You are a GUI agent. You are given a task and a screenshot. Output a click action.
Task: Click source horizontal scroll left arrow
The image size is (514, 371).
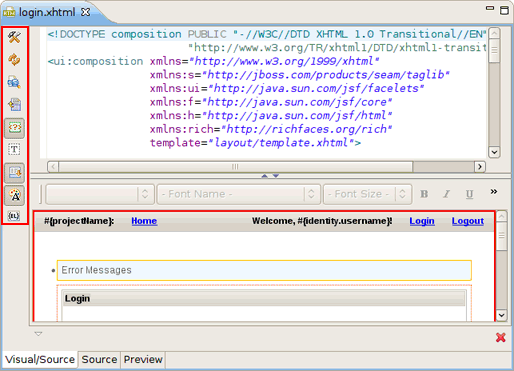coord(53,167)
